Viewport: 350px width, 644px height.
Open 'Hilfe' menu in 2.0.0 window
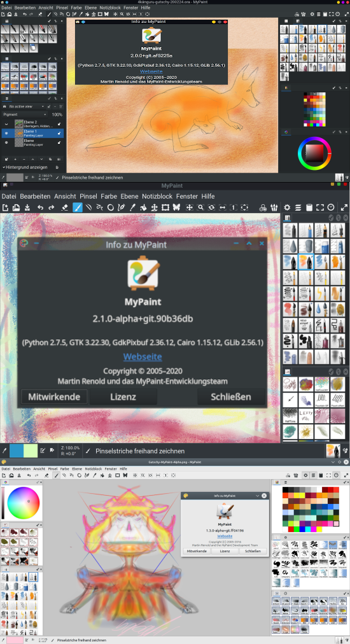(x=146, y=8)
